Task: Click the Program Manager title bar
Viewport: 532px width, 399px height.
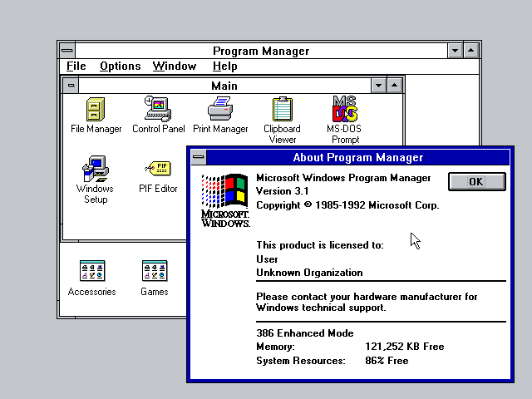Action: (x=261, y=51)
